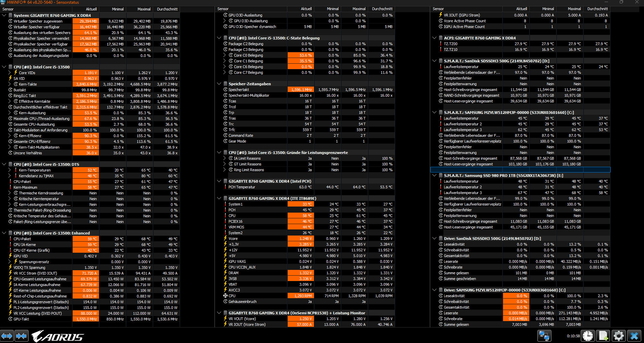This screenshot has width=644, height=343.
Task: Expand the Core VIDs row
Action: 9,73
